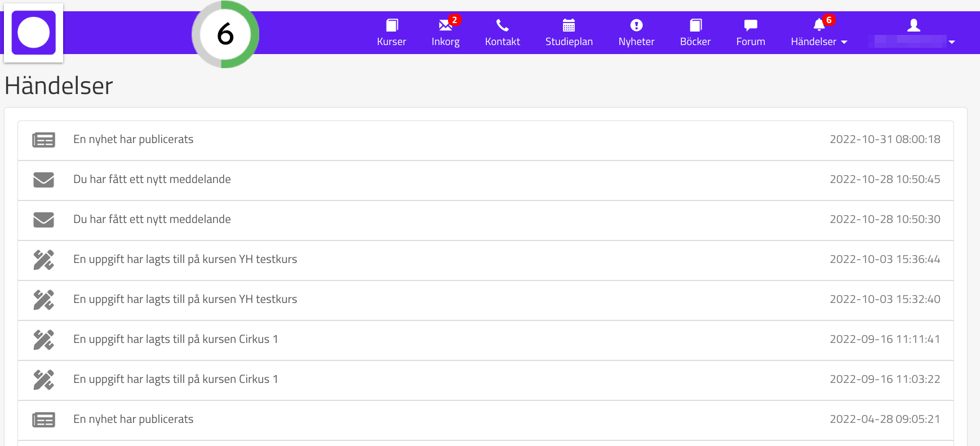Open Inkorg envelope with 2 unread
This screenshot has height=446, width=980.
(x=445, y=25)
